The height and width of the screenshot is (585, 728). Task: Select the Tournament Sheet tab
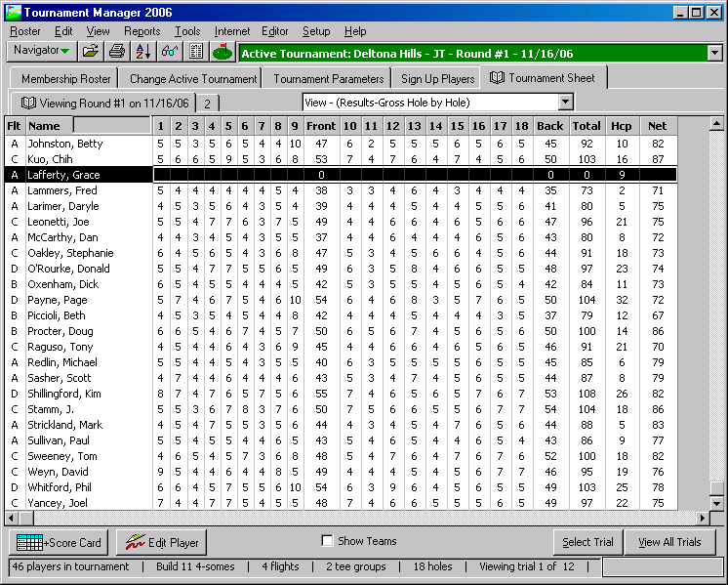(543, 77)
